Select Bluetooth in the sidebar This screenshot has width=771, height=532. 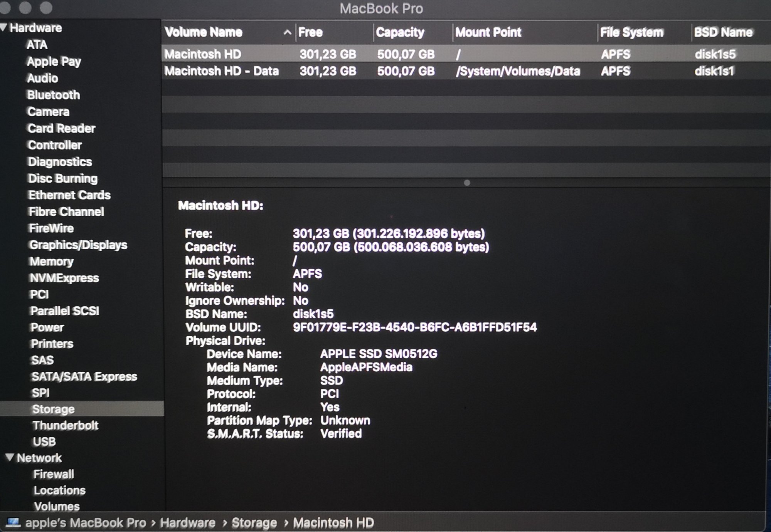click(54, 95)
